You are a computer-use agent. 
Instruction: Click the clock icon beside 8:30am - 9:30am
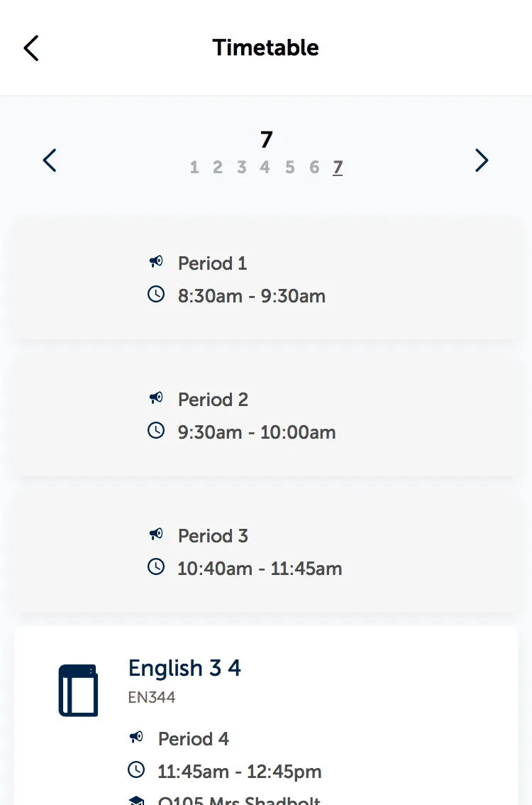click(x=156, y=294)
